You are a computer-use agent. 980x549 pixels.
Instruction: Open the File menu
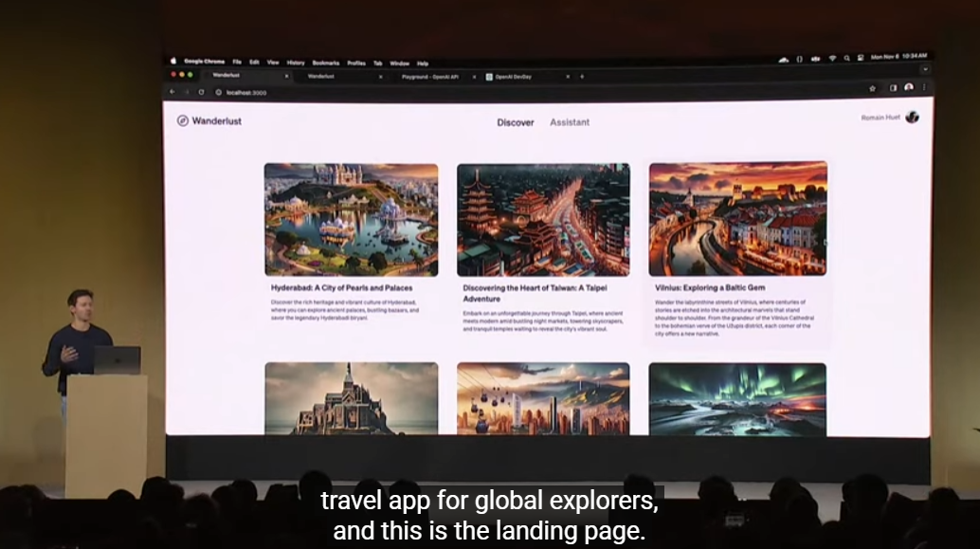click(x=237, y=62)
